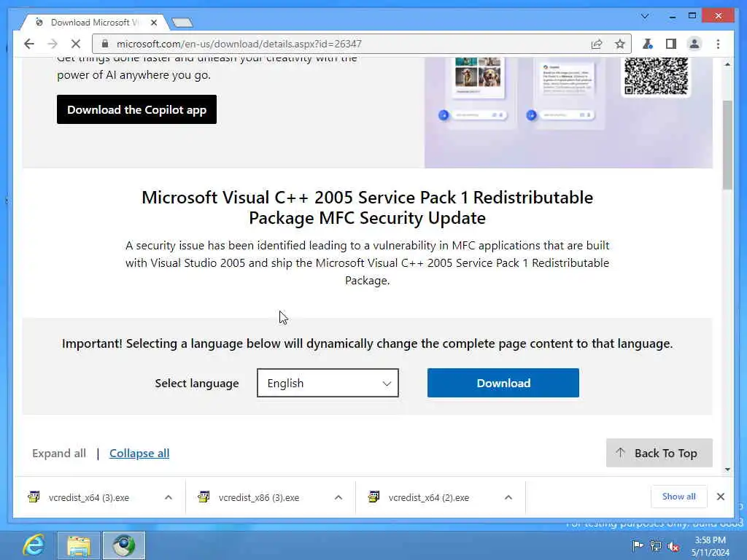Click Show all downloads
Image resolution: width=747 pixels, height=560 pixels.
pos(679,497)
